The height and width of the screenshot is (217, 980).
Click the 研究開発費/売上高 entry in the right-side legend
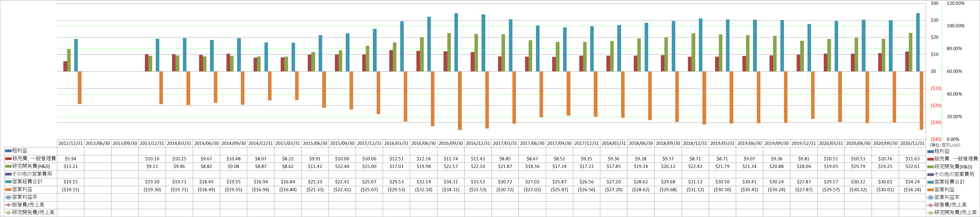pyautogui.click(x=952, y=212)
